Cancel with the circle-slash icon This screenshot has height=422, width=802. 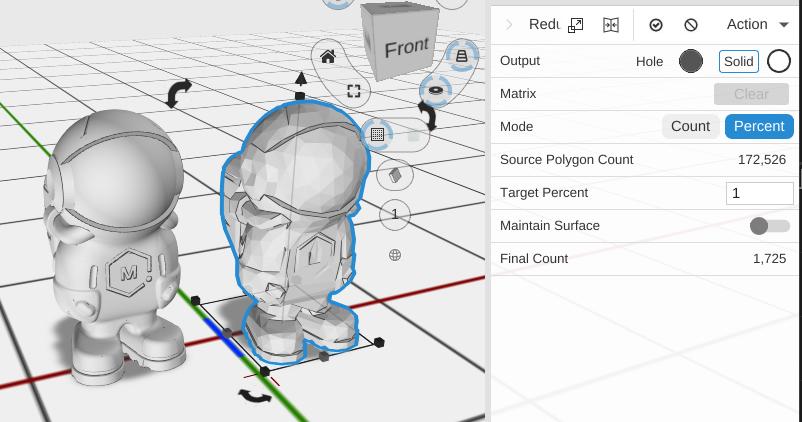[691, 25]
